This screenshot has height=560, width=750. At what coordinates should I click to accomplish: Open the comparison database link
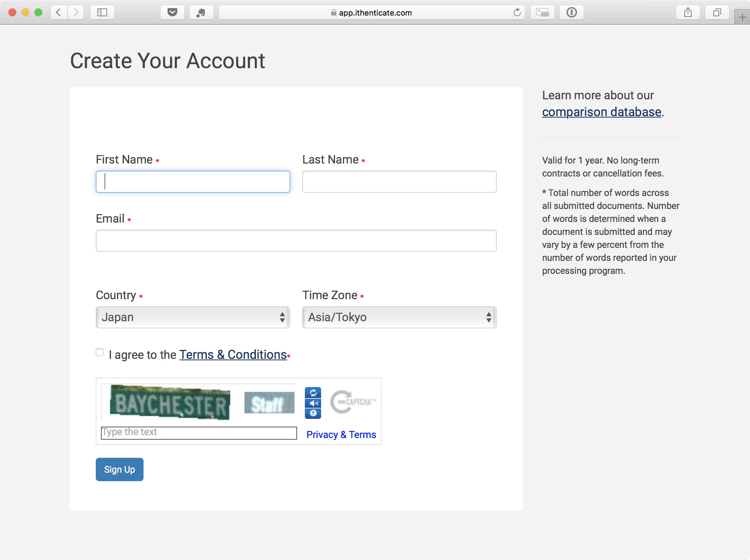pyautogui.click(x=602, y=112)
